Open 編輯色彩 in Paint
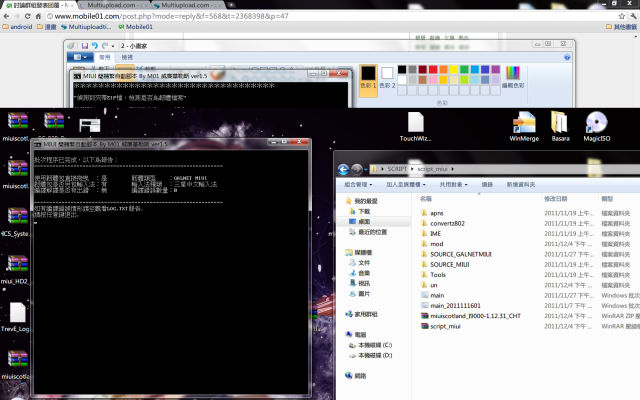640x400 pixels. 513,77
